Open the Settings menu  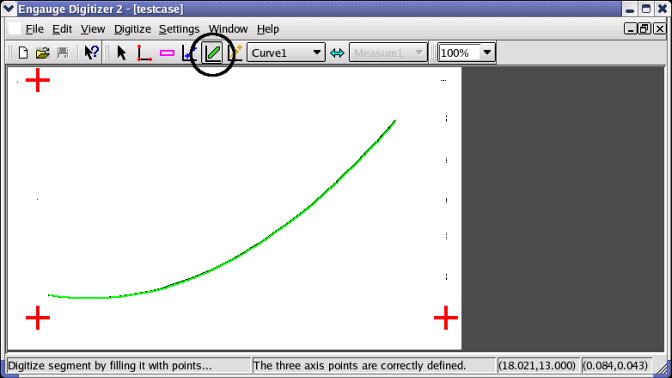point(179,29)
